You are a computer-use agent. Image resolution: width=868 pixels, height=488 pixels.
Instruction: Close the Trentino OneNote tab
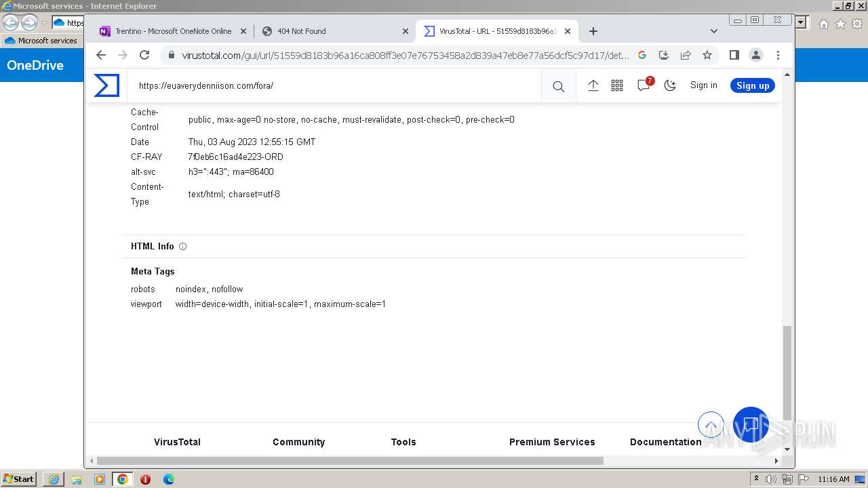point(243,31)
